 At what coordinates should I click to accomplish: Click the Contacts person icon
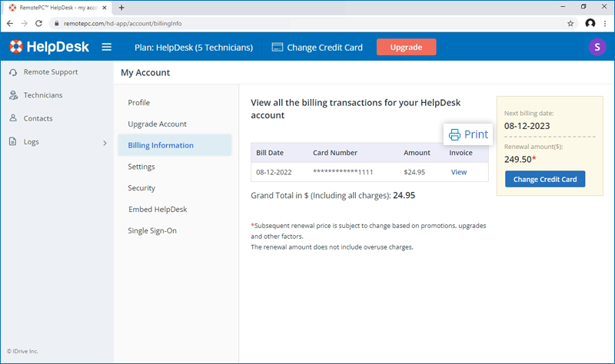(13, 118)
